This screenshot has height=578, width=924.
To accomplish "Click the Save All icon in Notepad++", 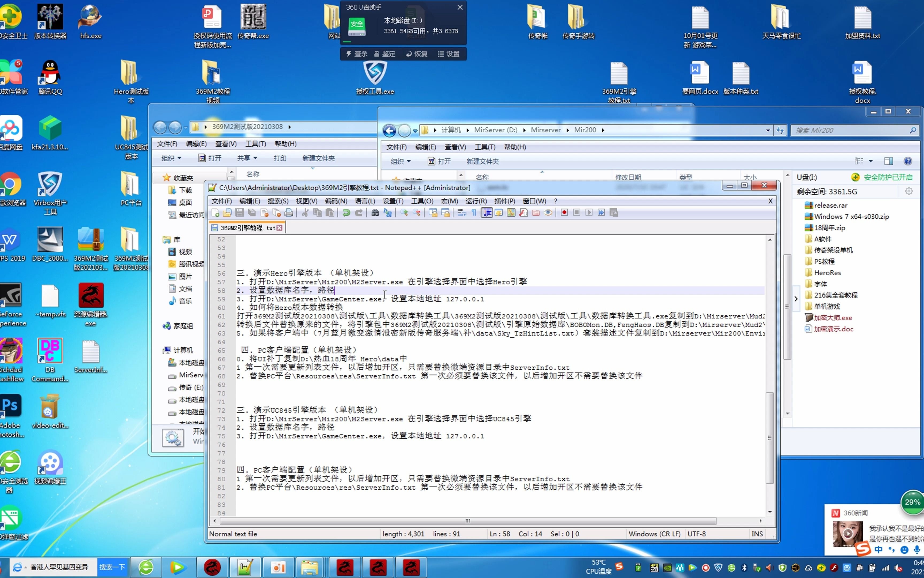I will [252, 212].
